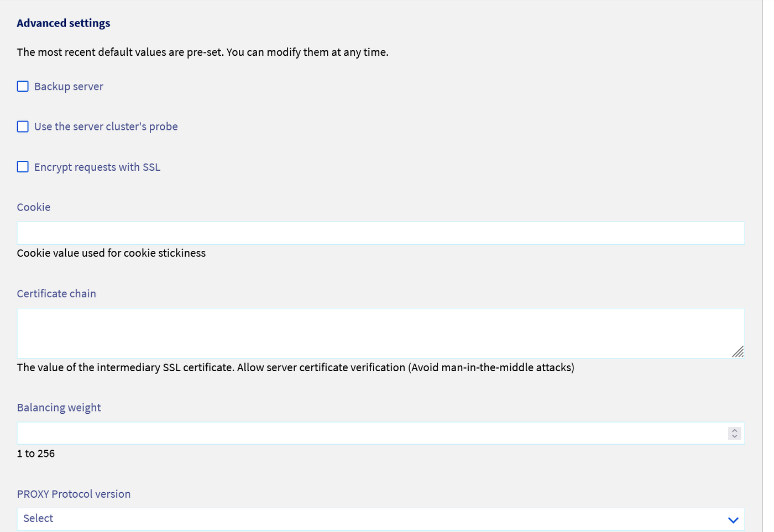Click the down arrow in Balancing weight spinner
The height and width of the screenshot is (532, 774).
[x=734, y=436]
